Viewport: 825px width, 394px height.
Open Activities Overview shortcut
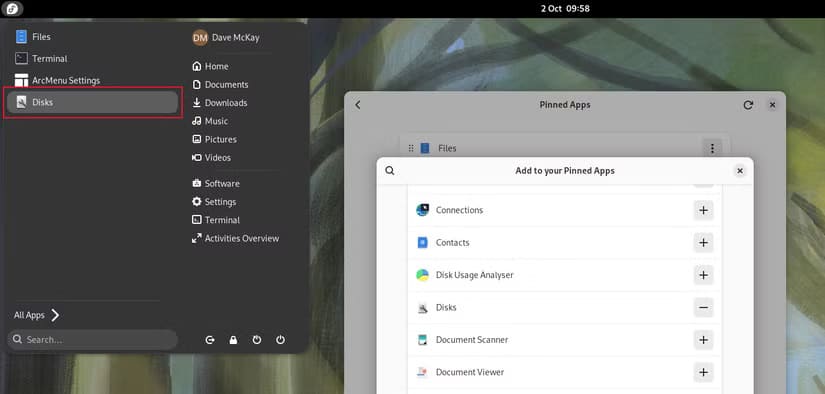coord(235,238)
